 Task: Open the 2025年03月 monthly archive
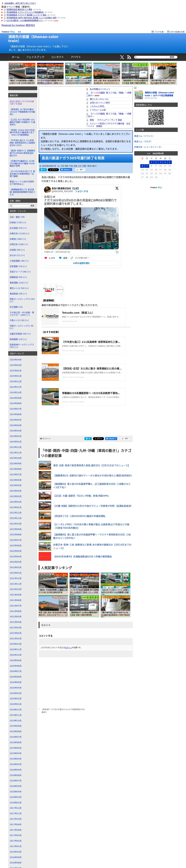[x=15, y=365]
